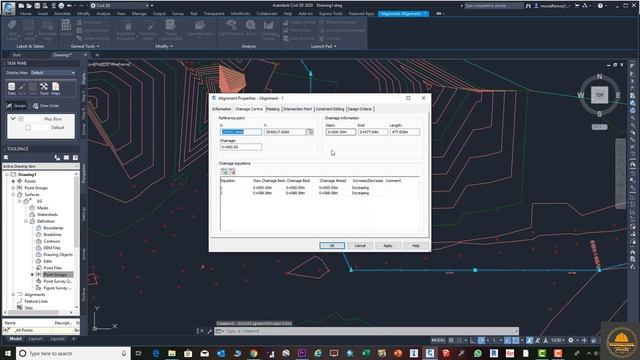Click the Tables icon in Task Pane
This screenshot has height=360, width=640.
(33, 88)
